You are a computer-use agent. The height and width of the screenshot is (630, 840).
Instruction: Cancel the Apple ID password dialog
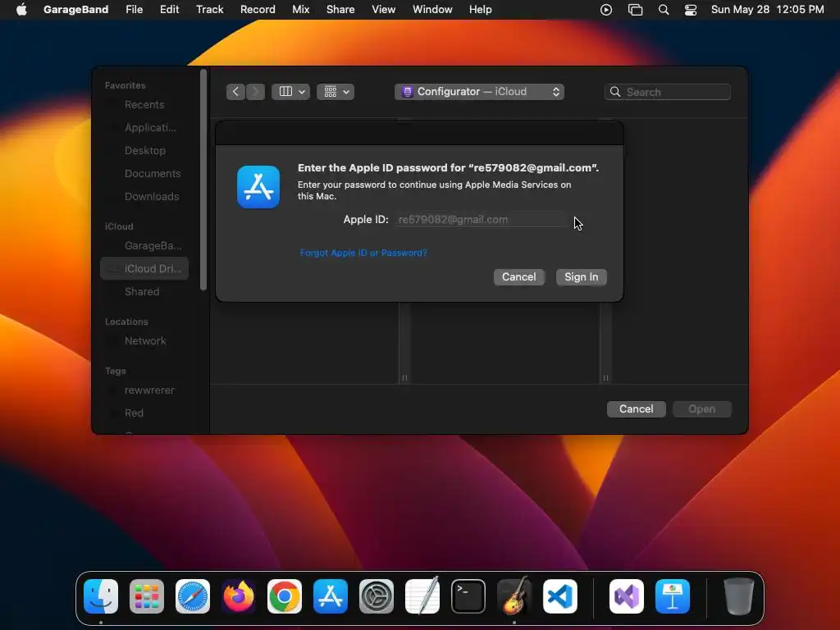pos(518,277)
